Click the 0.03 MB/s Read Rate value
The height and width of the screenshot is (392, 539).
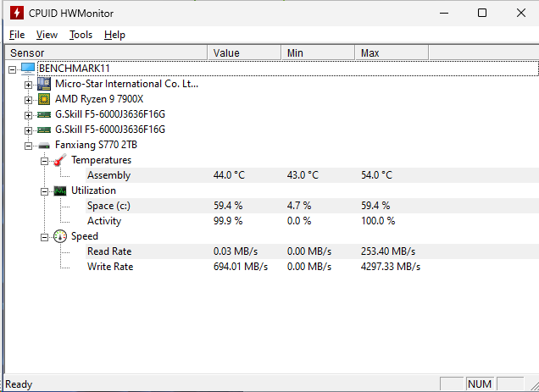[236, 251]
